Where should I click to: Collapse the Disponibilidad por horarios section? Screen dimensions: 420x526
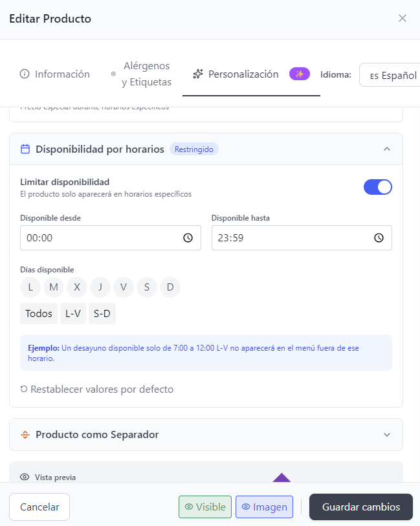point(387,149)
